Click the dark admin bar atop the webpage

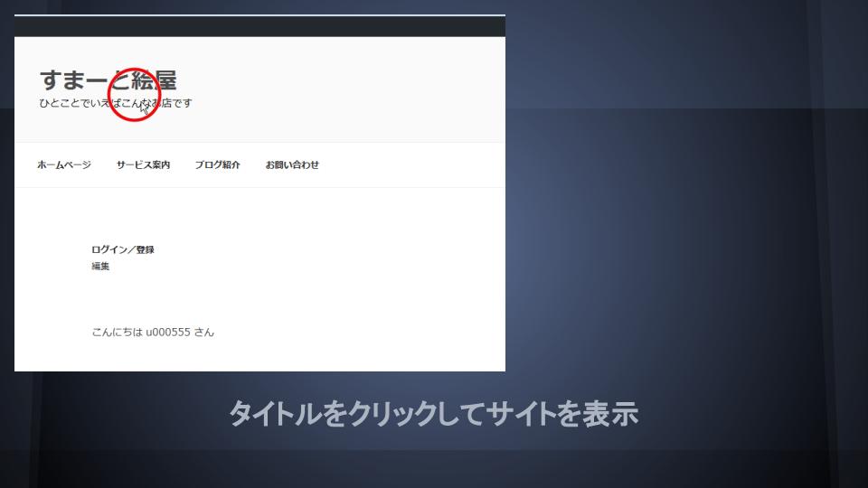tap(259, 27)
